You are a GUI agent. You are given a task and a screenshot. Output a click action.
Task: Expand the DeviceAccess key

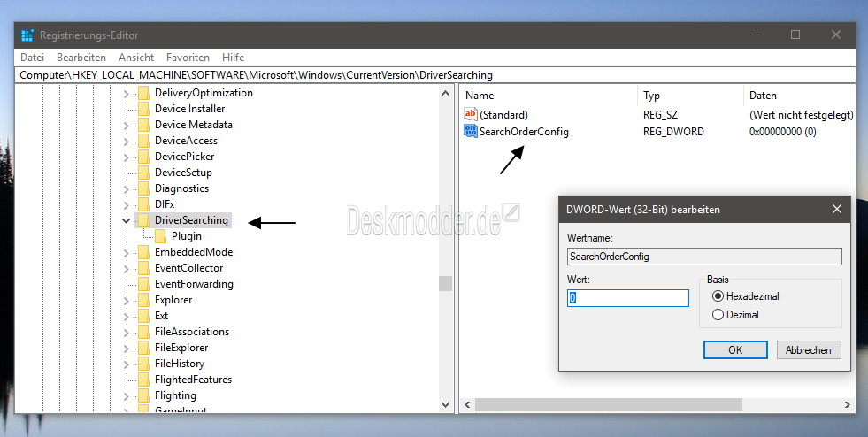tap(127, 142)
